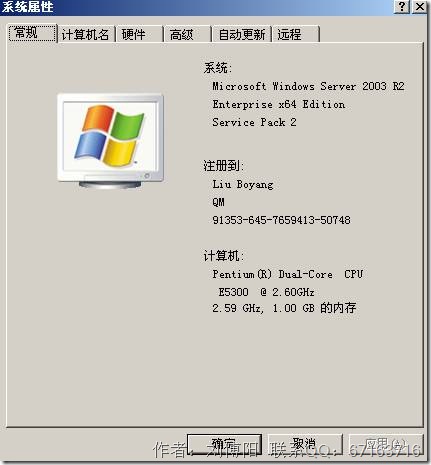
Task: Open the 计算机名 tab
Action: click(86, 34)
